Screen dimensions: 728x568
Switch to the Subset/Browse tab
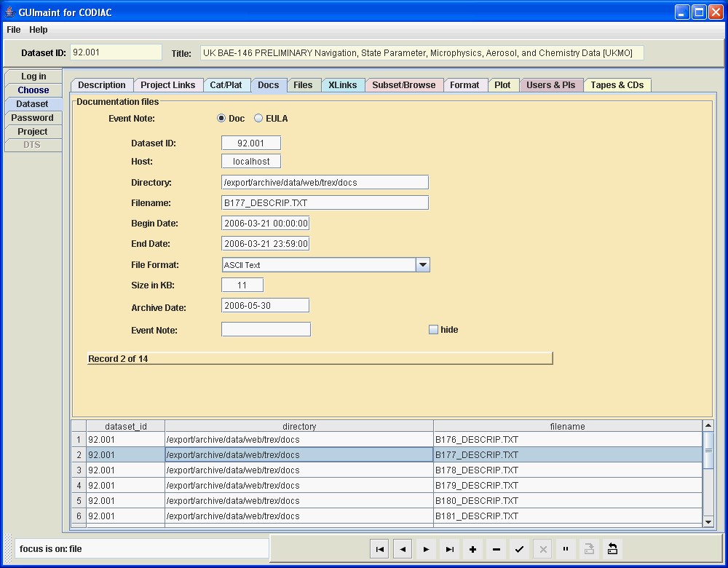click(x=403, y=85)
